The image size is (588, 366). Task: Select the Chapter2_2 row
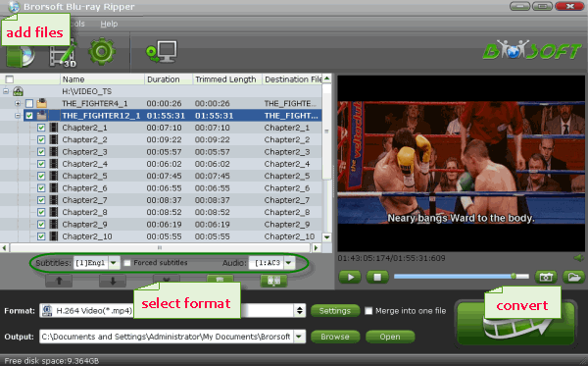coord(161,139)
